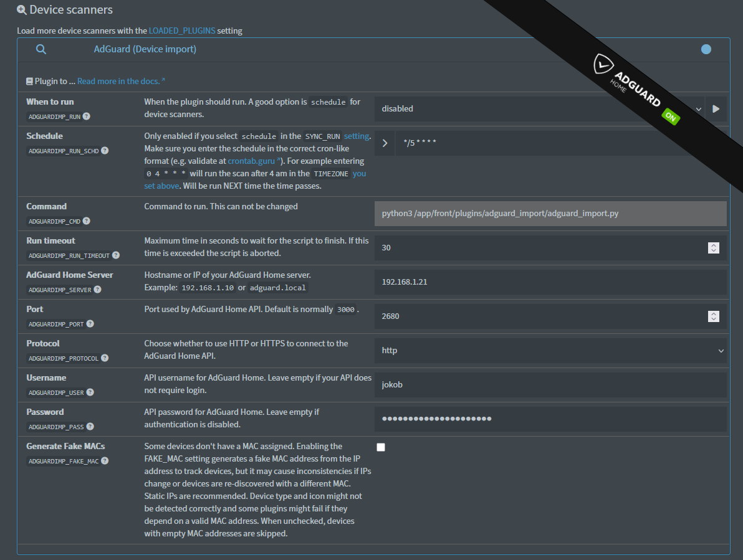Click the help icon next to ADGUARDIMP_PASS
Viewport: 743px width, 560px height.
tap(90, 427)
